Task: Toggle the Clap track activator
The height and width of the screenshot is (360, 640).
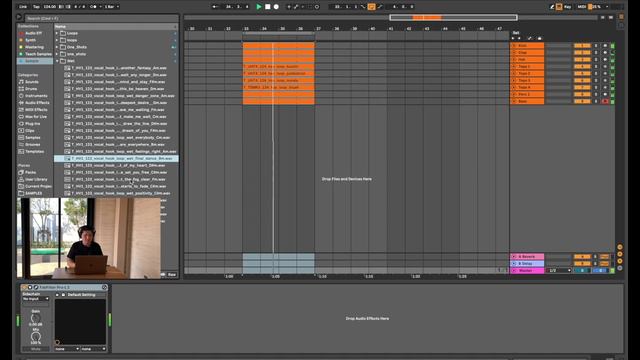Action: pyautogui.click(x=582, y=53)
